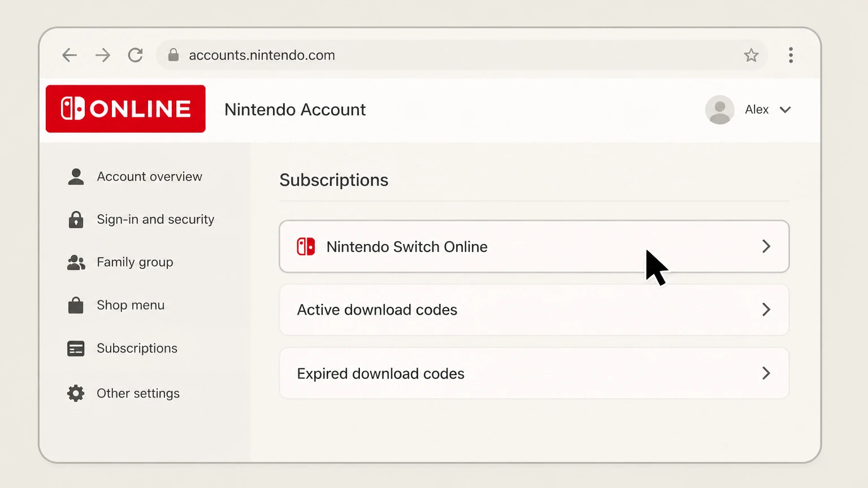868x488 pixels.
Task: Expand the Alex account dropdown arrow
Action: point(785,110)
